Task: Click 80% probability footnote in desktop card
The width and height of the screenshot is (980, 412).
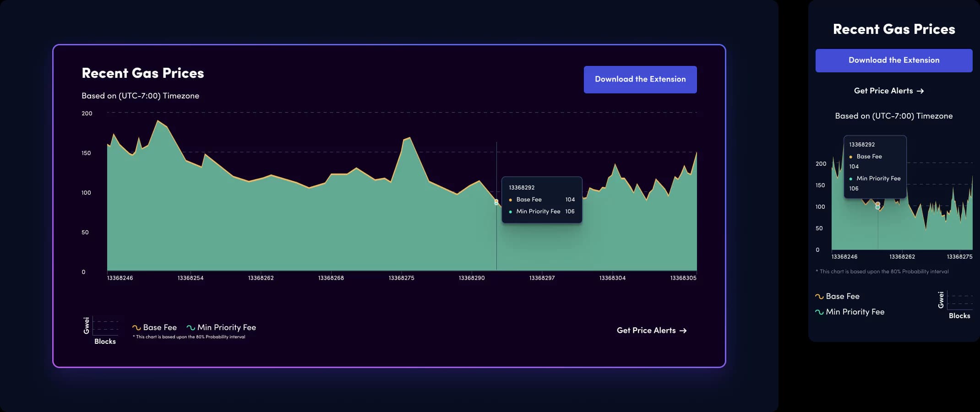Action: (x=189, y=337)
